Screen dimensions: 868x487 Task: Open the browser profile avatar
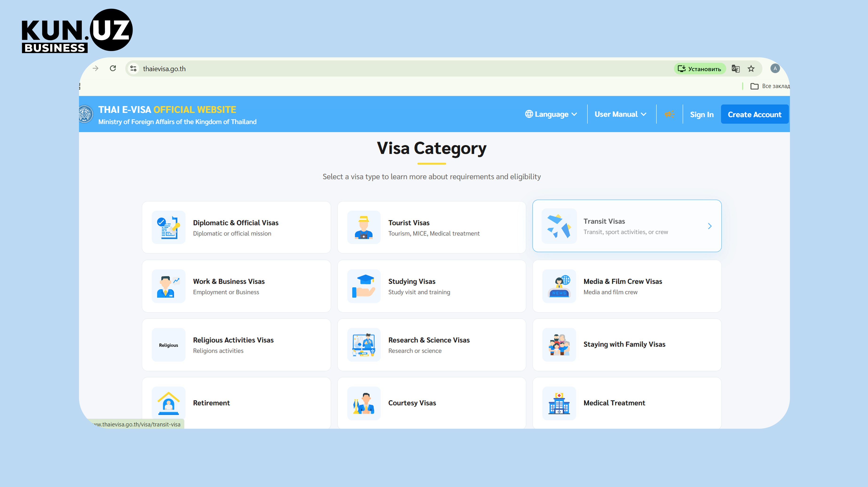pyautogui.click(x=775, y=68)
